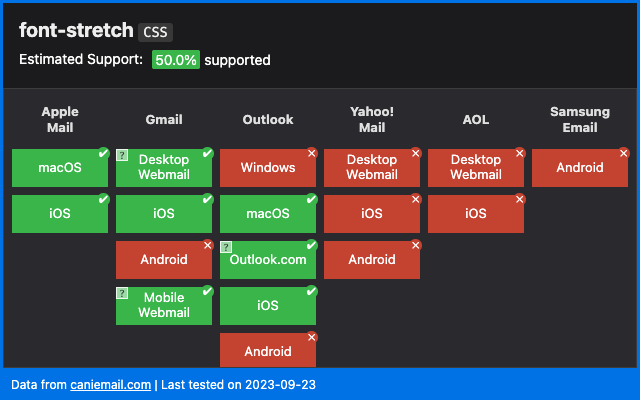Select the Outlook Android cell
The image size is (640, 400).
click(x=268, y=350)
